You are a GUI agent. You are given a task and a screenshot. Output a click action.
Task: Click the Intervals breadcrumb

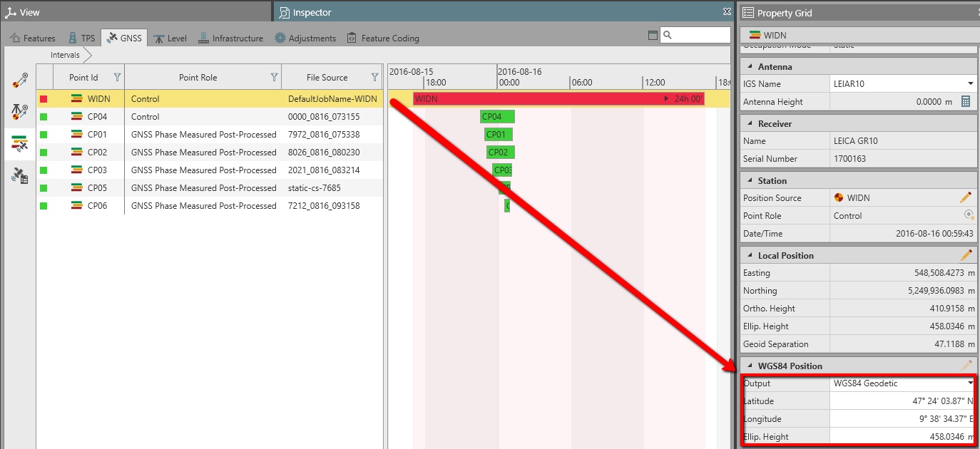pyautogui.click(x=65, y=55)
